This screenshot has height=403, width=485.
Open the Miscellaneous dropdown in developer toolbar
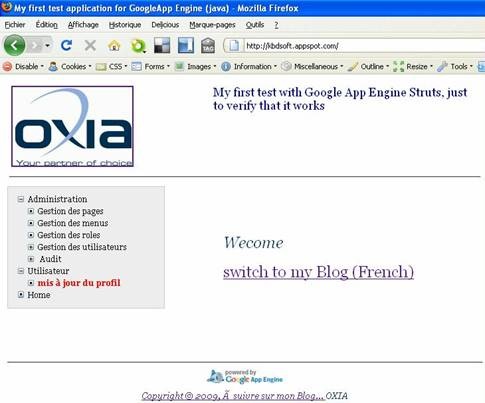click(312, 66)
